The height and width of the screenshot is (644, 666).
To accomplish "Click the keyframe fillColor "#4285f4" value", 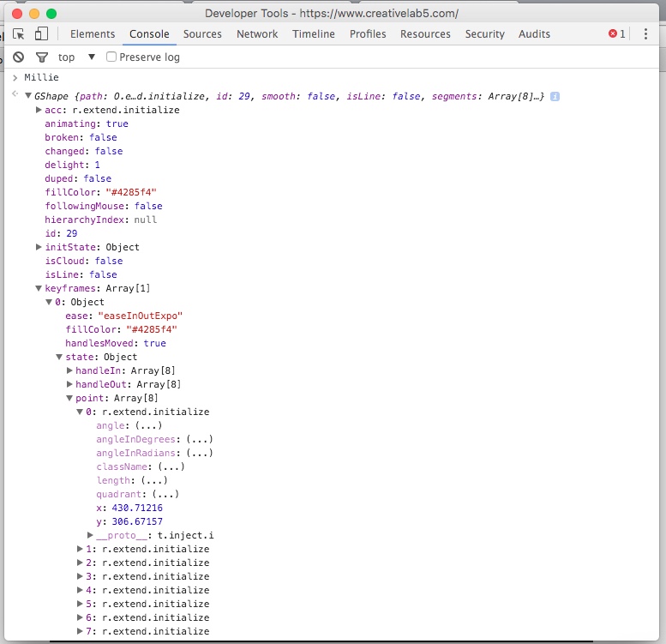I will [x=152, y=329].
